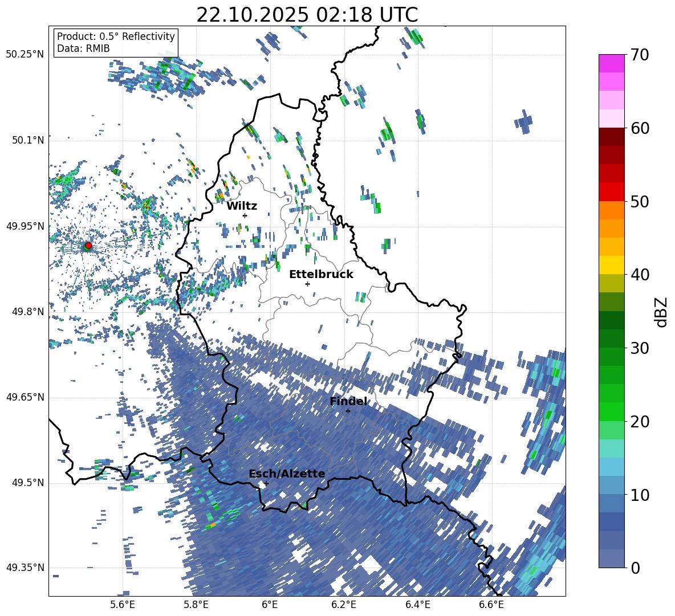Viewport: 675px width, 616px height.
Task: Click the Findel location cross marker
Action: pyautogui.click(x=348, y=411)
